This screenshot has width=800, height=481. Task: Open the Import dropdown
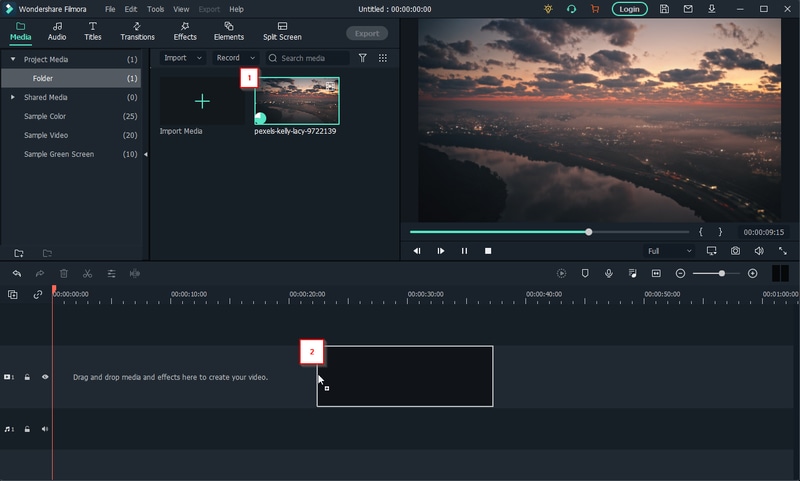point(183,58)
